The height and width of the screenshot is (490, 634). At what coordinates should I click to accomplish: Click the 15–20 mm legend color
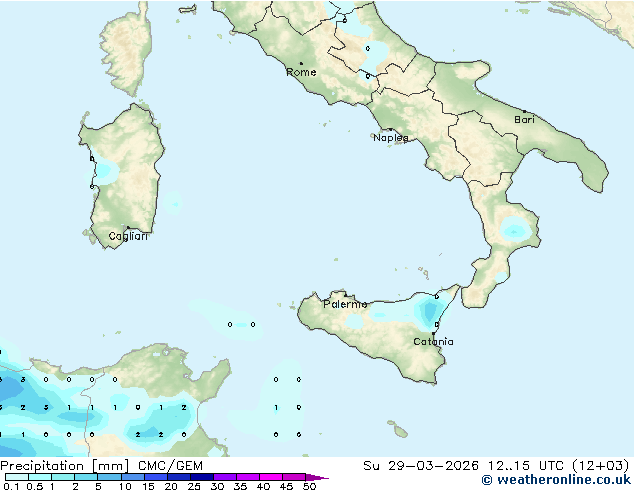(x=155, y=477)
